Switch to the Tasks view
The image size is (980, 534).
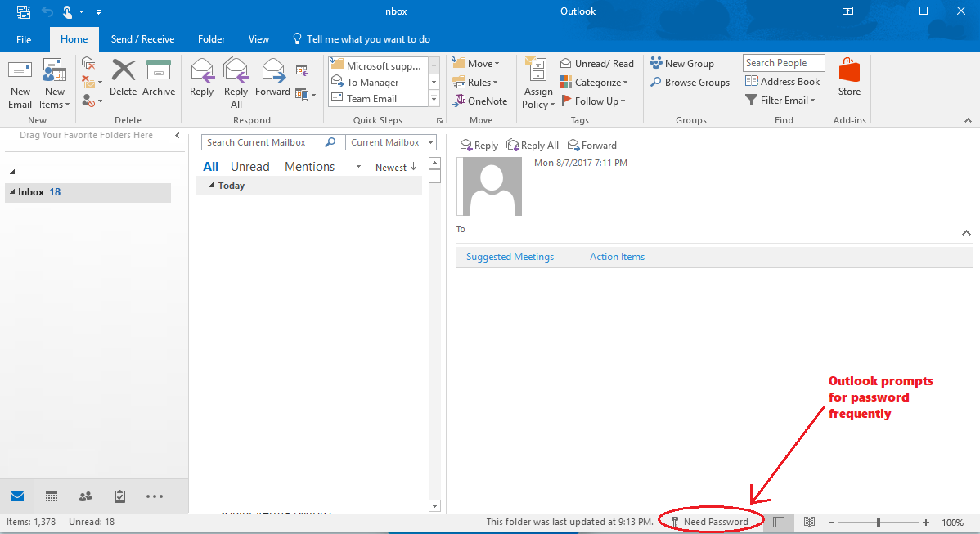[x=119, y=496]
